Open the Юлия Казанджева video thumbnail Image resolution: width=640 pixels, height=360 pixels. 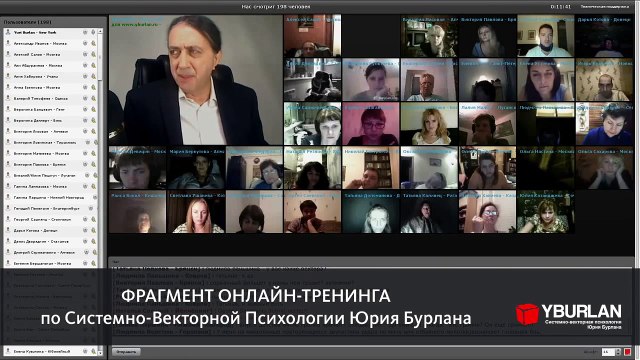pyautogui.click(x=546, y=212)
